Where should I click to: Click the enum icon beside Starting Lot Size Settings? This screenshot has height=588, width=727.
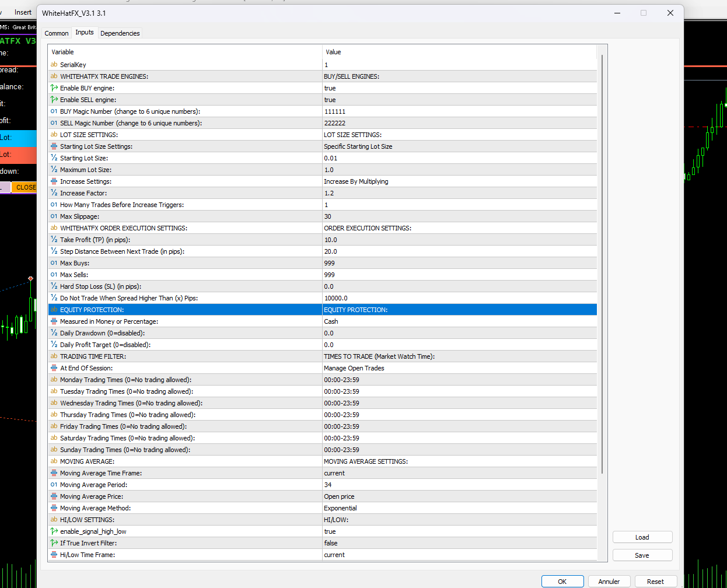[54, 146]
